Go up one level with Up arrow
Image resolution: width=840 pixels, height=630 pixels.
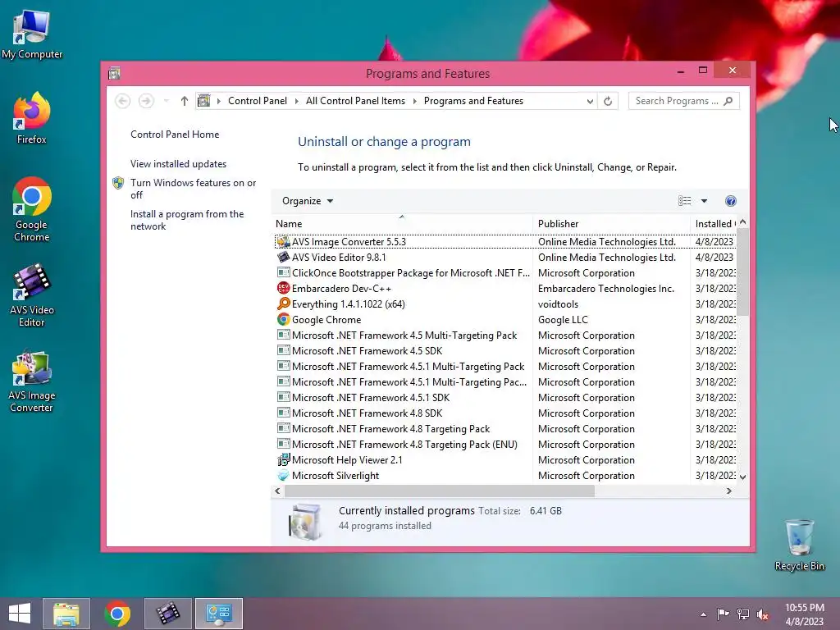pyautogui.click(x=185, y=101)
